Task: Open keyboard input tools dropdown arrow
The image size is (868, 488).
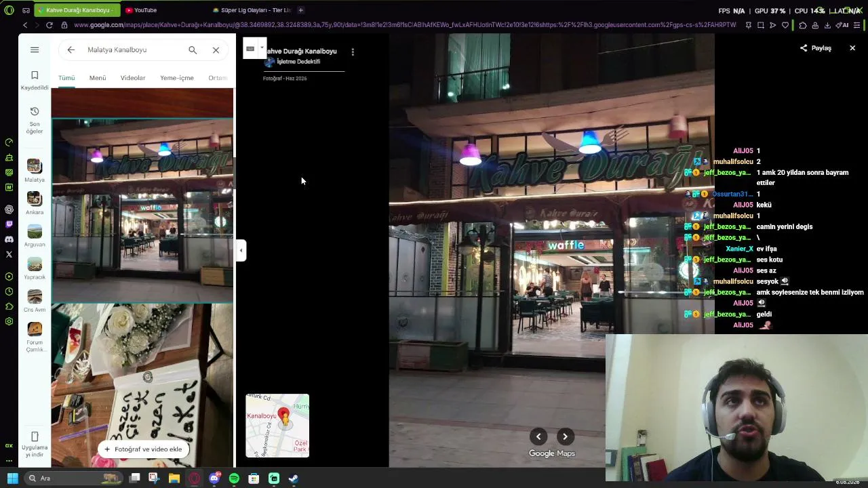Action: pyautogui.click(x=262, y=47)
